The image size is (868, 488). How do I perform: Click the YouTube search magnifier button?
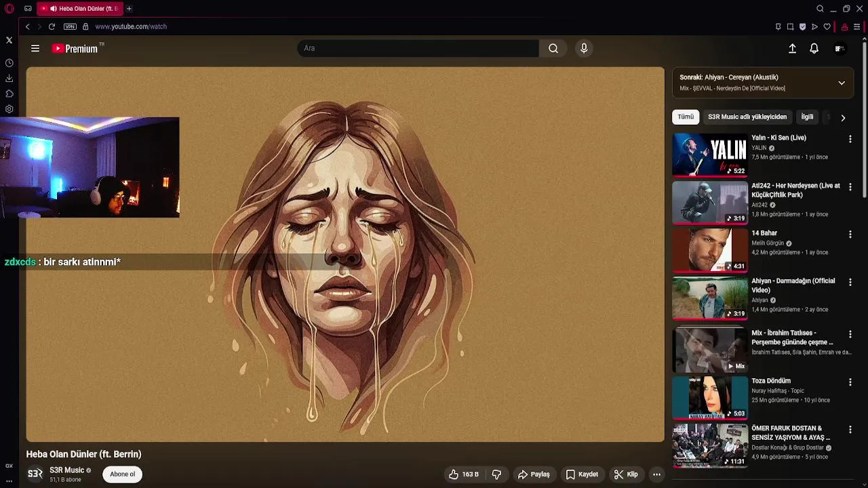553,48
